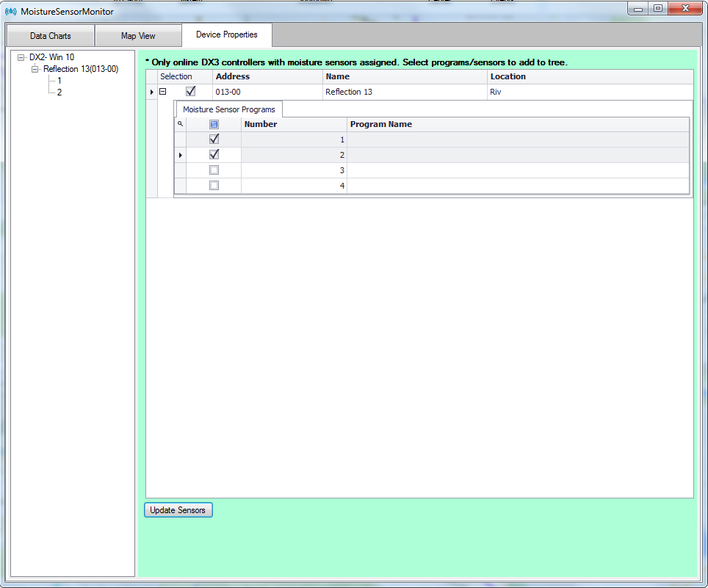
Task: Switch to the Data Charts tab
Action: (x=51, y=36)
